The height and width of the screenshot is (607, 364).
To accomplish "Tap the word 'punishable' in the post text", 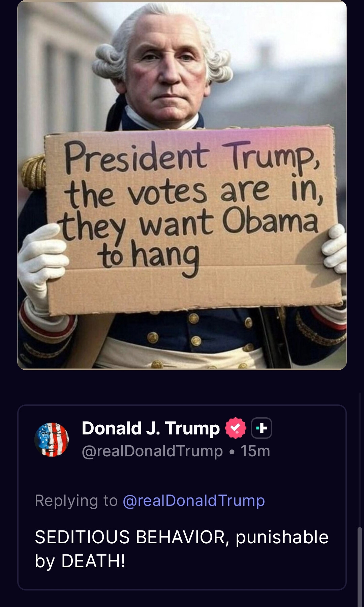I will click(x=282, y=537).
